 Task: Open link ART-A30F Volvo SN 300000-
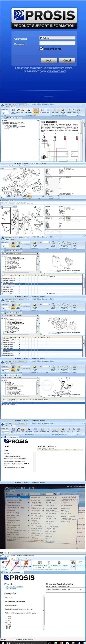pyautogui.click(x=14, y=587)
